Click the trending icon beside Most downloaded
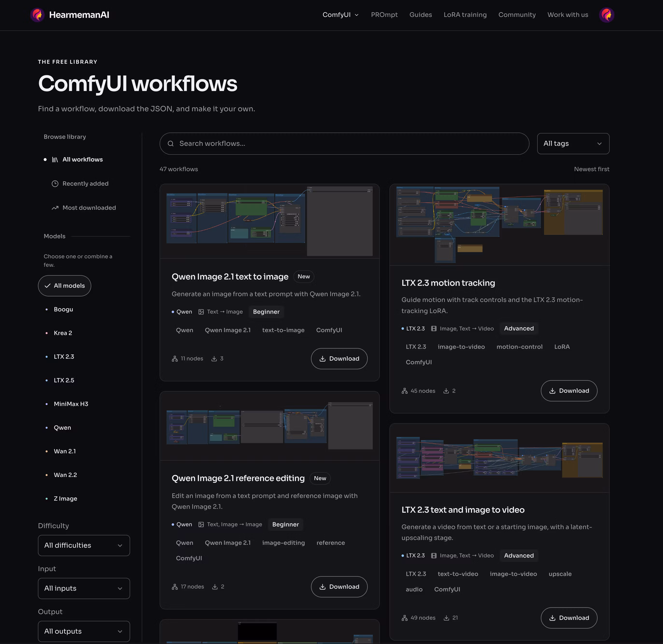The width and height of the screenshot is (663, 644). (x=55, y=208)
